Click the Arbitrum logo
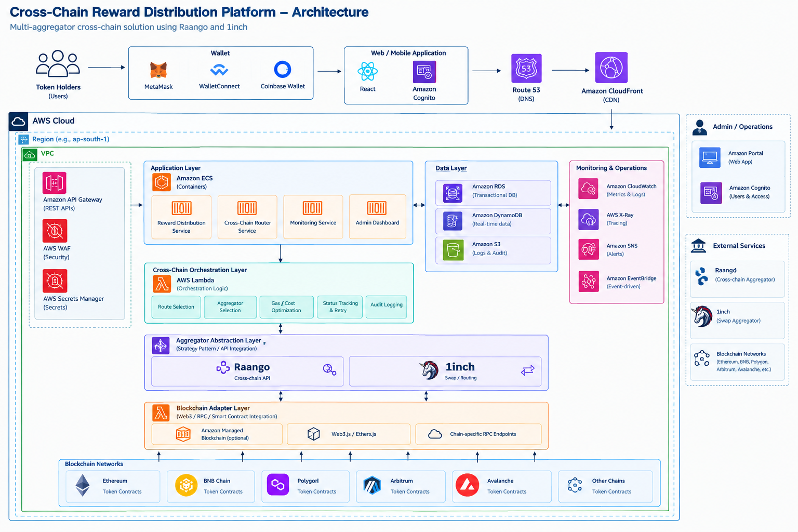The width and height of the screenshot is (798, 532). tap(372, 485)
